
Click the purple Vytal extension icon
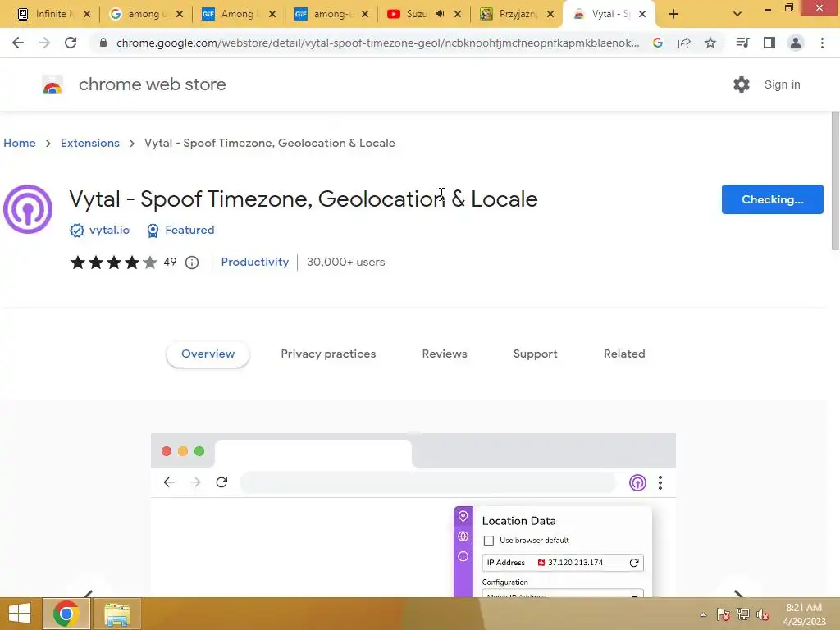pos(28,209)
